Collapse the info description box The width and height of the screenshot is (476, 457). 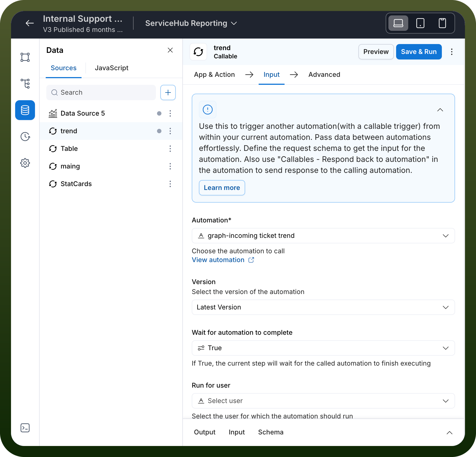point(440,110)
